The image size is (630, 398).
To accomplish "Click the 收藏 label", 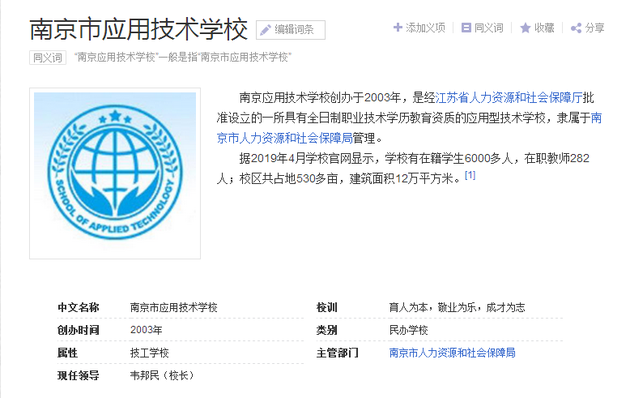I will point(544,28).
